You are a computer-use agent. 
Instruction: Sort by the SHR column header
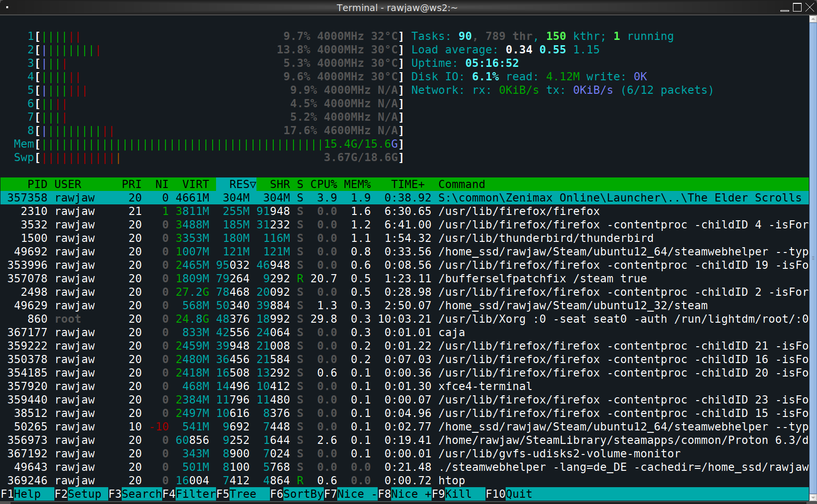point(280,184)
